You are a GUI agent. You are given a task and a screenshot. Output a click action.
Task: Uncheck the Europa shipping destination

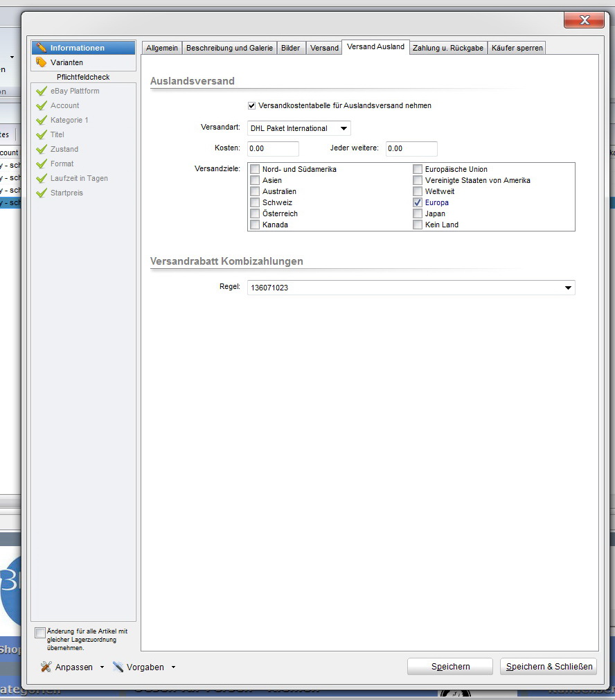pos(418,202)
